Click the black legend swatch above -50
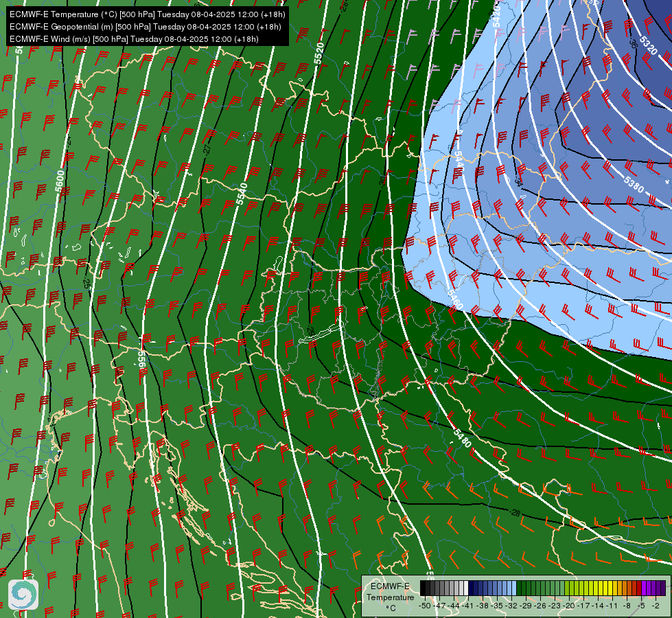Image resolution: width=672 pixels, height=618 pixels. coord(423,588)
